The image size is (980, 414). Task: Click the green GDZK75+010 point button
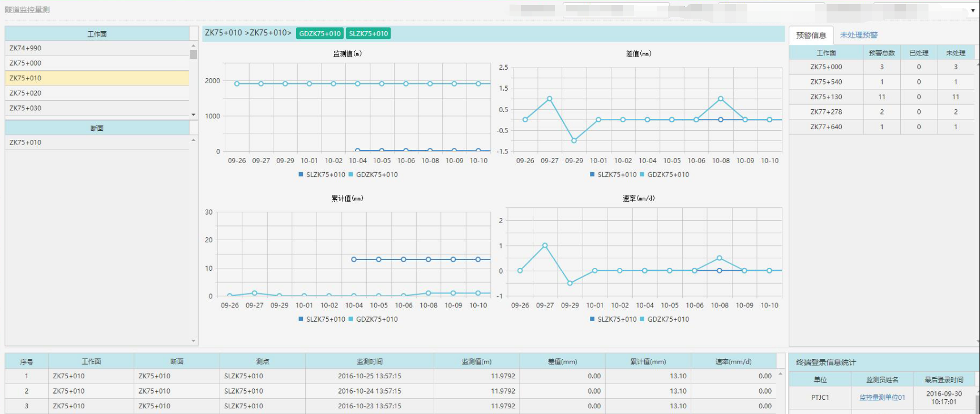(x=320, y=33)
